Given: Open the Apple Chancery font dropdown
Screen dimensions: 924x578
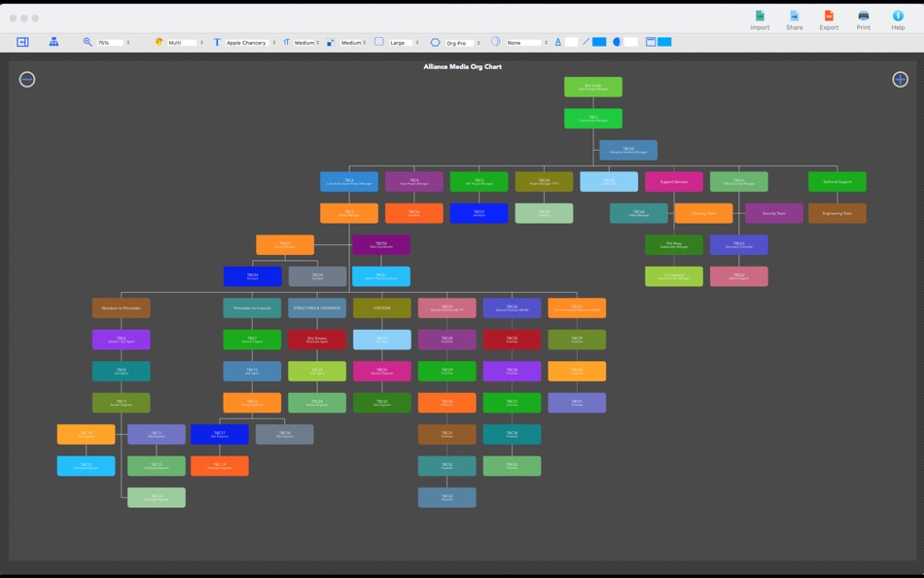Looking at the screenshot, I should 250,43.
